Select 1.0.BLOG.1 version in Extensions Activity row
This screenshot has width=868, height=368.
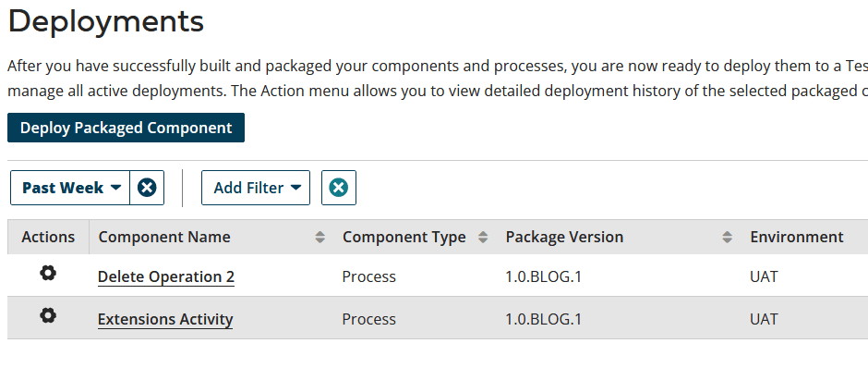[544, 319]
